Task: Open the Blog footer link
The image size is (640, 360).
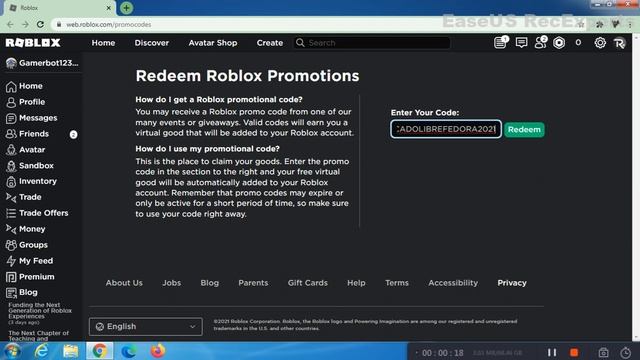Action: (x=209, y=283)
